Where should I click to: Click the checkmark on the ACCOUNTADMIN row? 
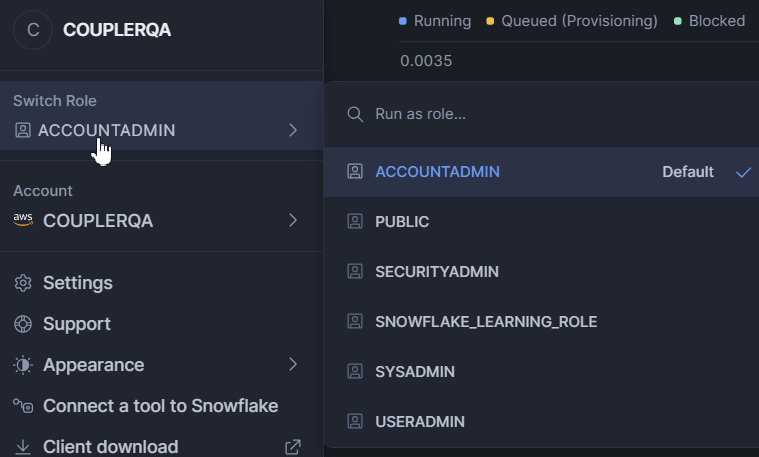743,172
